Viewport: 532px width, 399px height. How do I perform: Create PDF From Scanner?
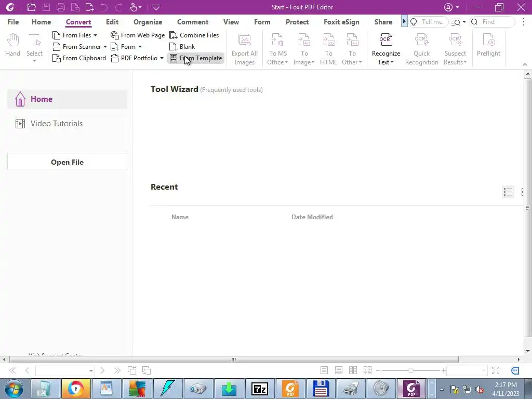(x=77, y=47)
